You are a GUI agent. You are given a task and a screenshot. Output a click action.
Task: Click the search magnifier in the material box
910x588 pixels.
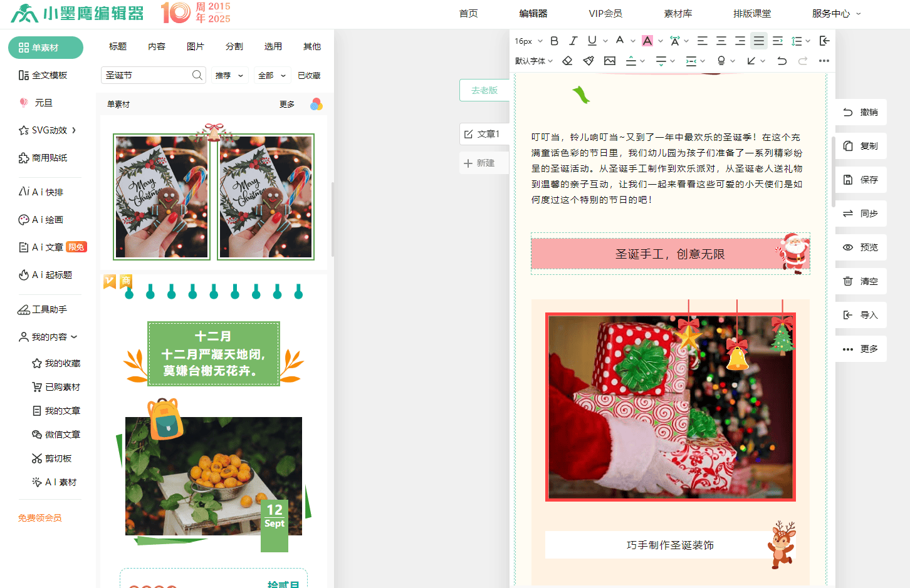click(197, 75)
